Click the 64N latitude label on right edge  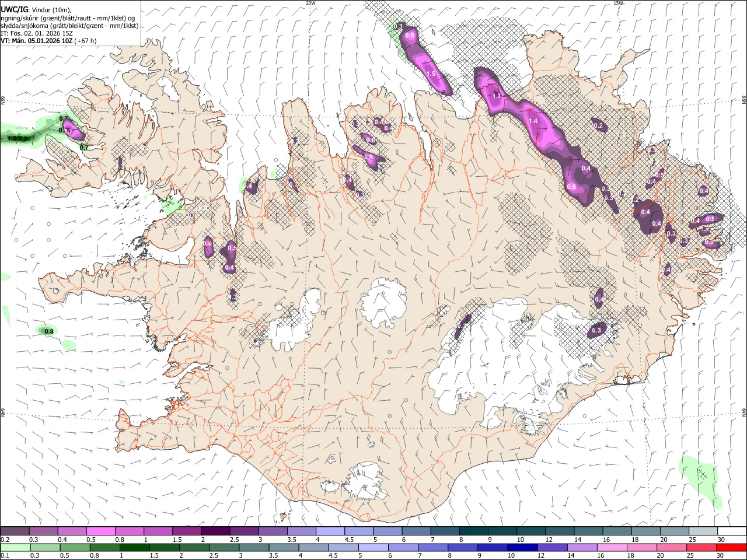744,412
